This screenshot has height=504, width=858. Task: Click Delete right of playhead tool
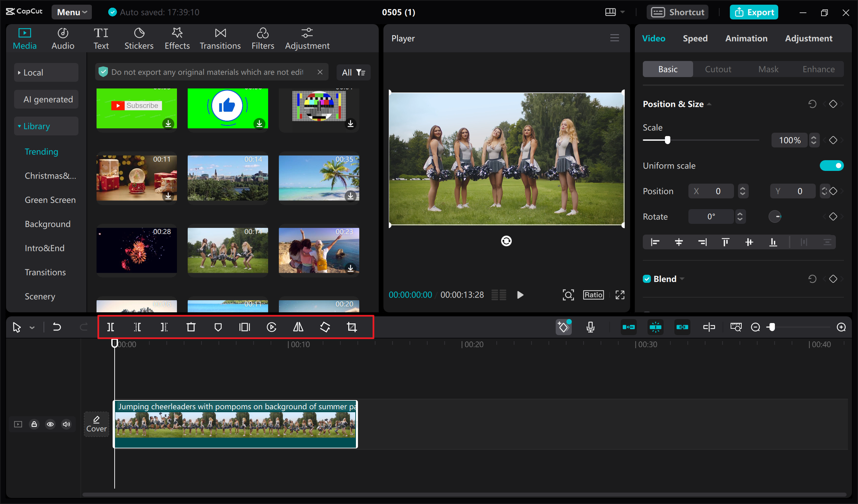[164, 327]
